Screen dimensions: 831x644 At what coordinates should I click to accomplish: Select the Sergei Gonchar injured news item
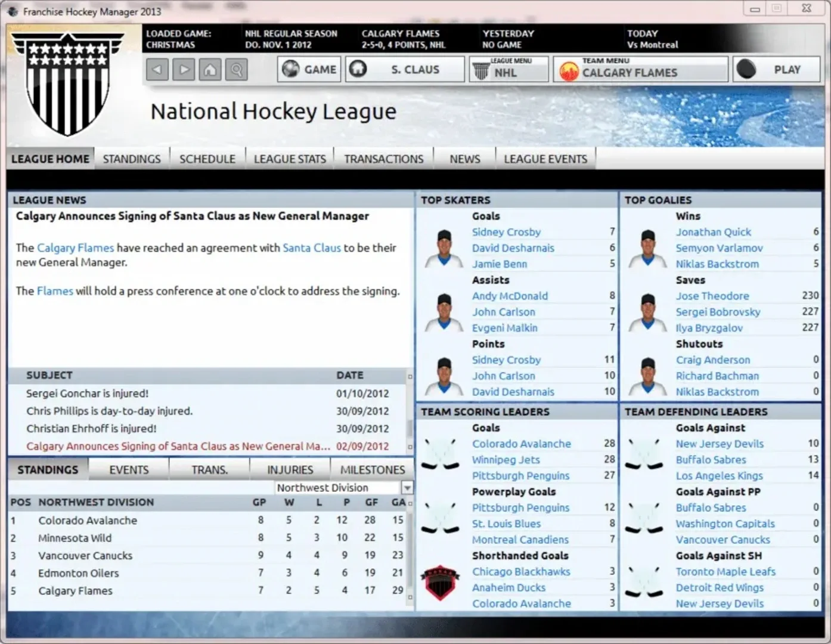[x=87, y=394]
